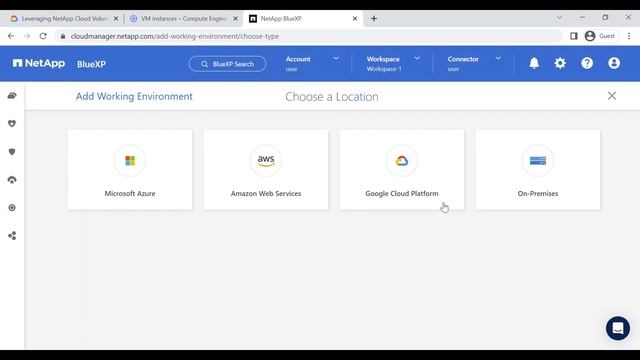The image size is (640, 360).
Task: Open the Extensions dots icon in sidebar
Action: point(12,236)
